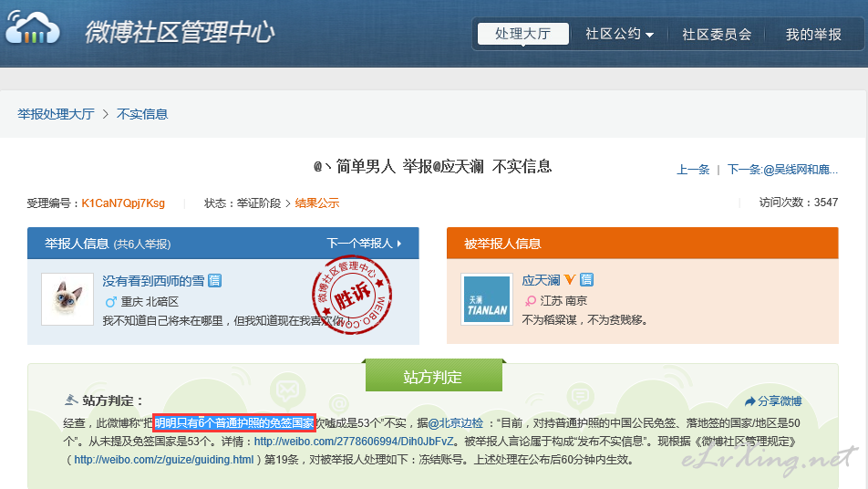868x489 pixels.
Task: Click the 微博社区管理中心 site title
Action: click(x=180, y=32)
